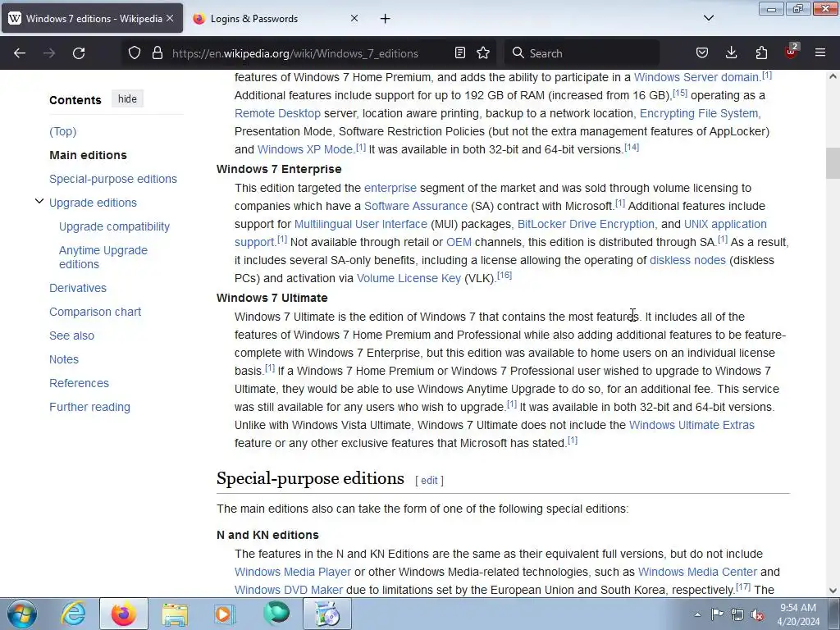
Task: Open Windows Explorer folder on taskbar
Action: point(175,614)
